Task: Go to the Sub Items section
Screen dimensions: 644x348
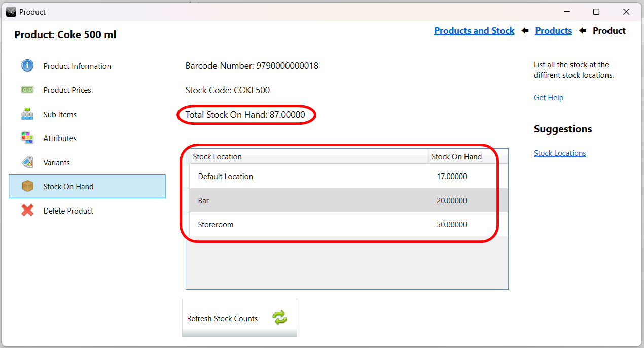Action: click(87, 114)
